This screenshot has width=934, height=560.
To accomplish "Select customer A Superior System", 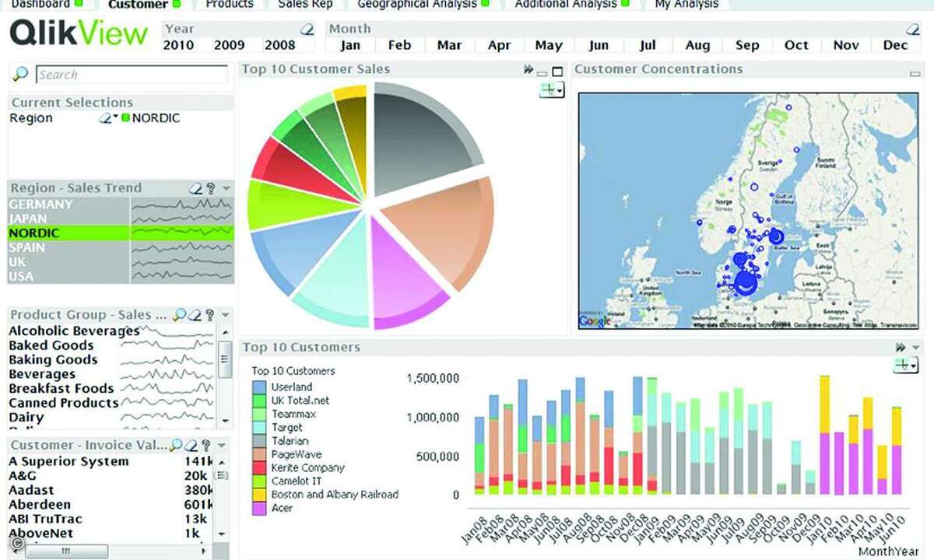I will tap(68, 461).
